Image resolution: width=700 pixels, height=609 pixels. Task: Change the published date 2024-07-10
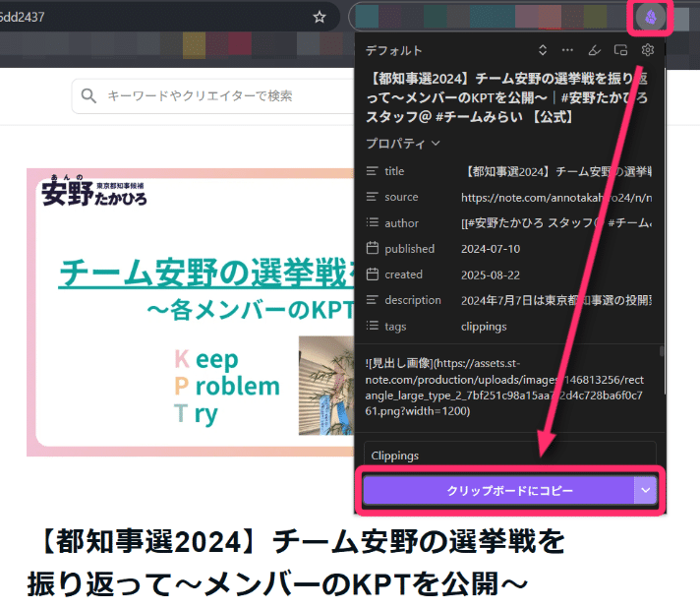coord(491,249)
